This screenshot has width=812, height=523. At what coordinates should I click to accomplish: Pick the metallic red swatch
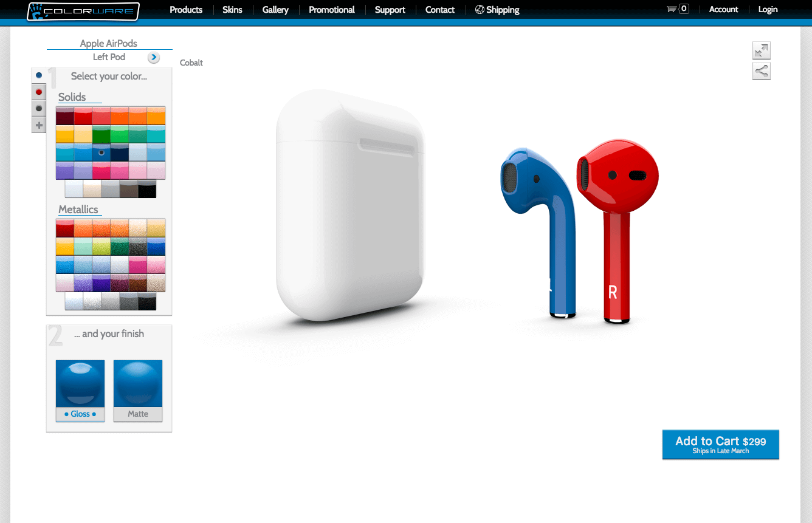click(x=65, y=228)
